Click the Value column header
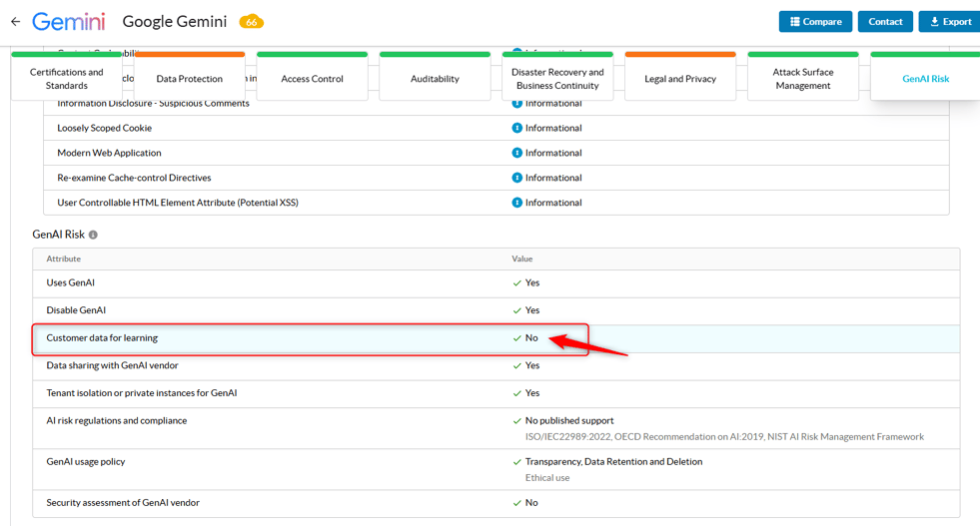Viewport: 980px width, 526px height. [x=521, y=259]
